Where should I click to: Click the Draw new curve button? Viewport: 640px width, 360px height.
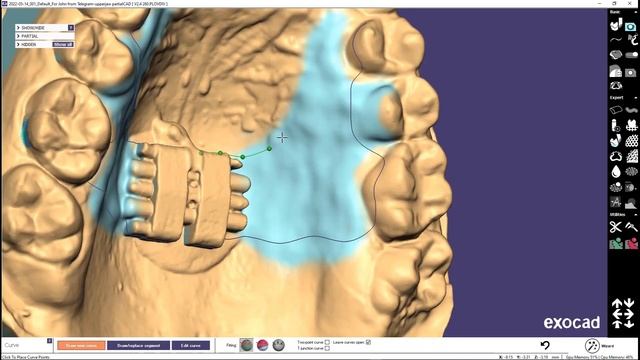(81, 345)
